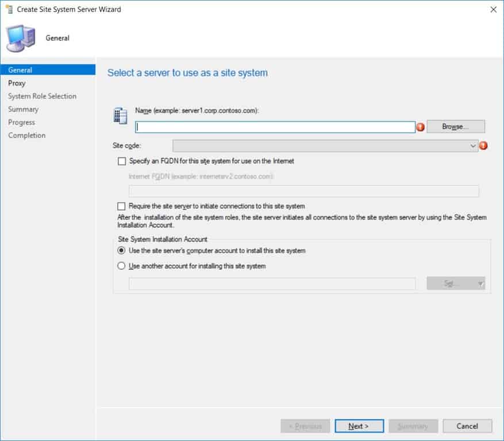Switch to the Proxy page
504x441 pixels.
[x=17, y=83]
